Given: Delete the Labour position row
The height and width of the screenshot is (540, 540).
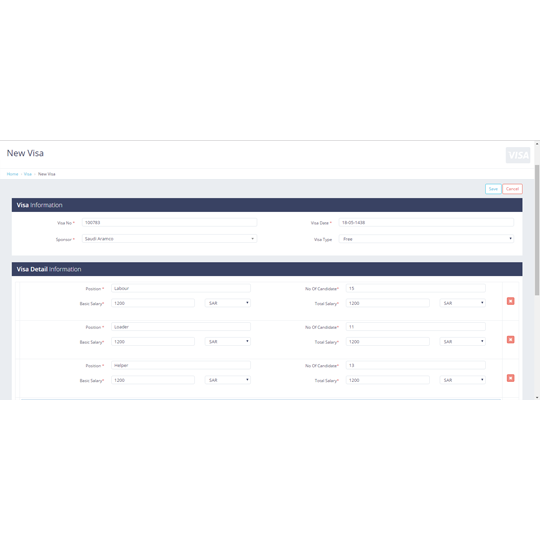Looking at the screenshot, I should [x=510, y=301].
